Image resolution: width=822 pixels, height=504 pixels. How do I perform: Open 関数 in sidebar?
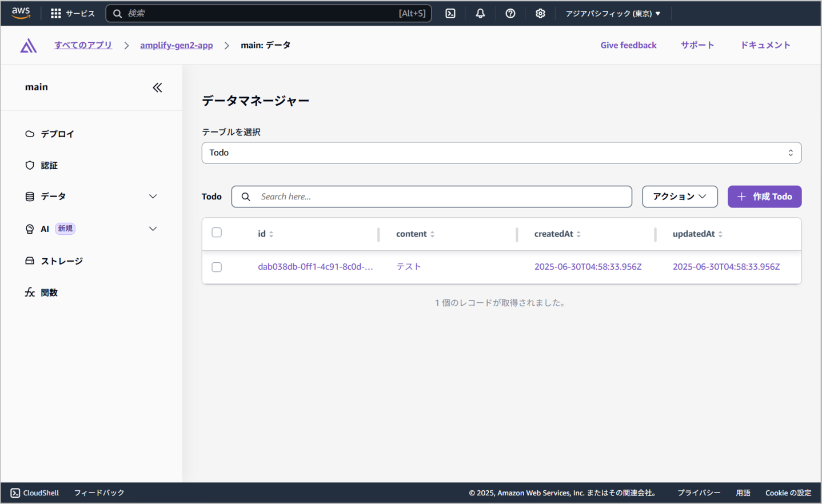(49, 293)
